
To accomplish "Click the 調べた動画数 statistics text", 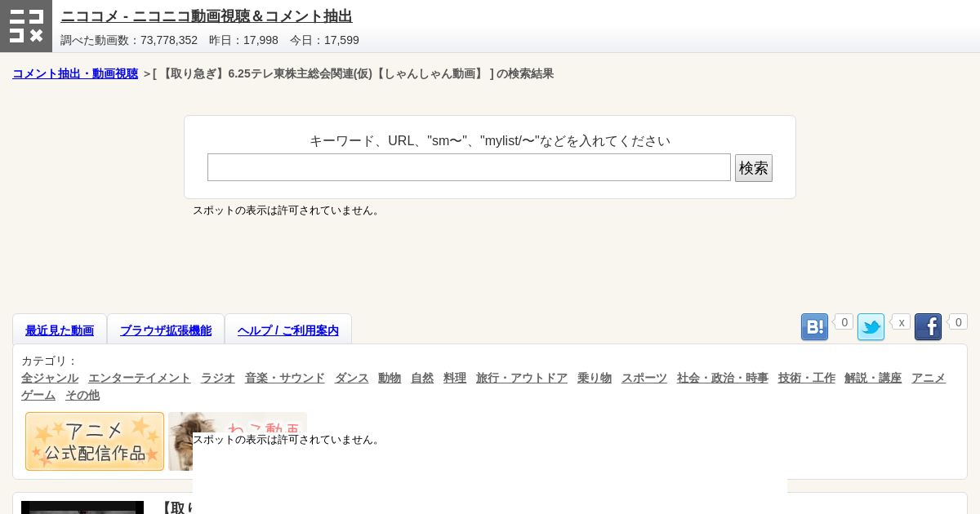I will 129,40.
